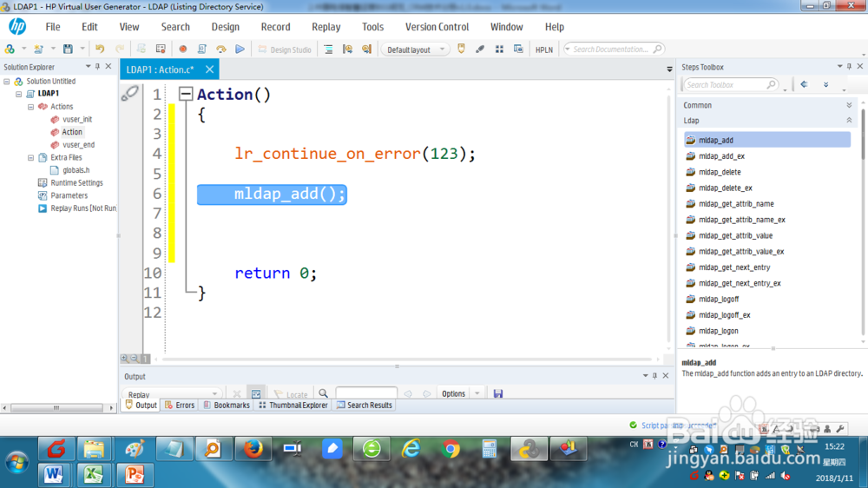
Task: Switch to the Bookmarks tab
Action: [x=226, y=406]
